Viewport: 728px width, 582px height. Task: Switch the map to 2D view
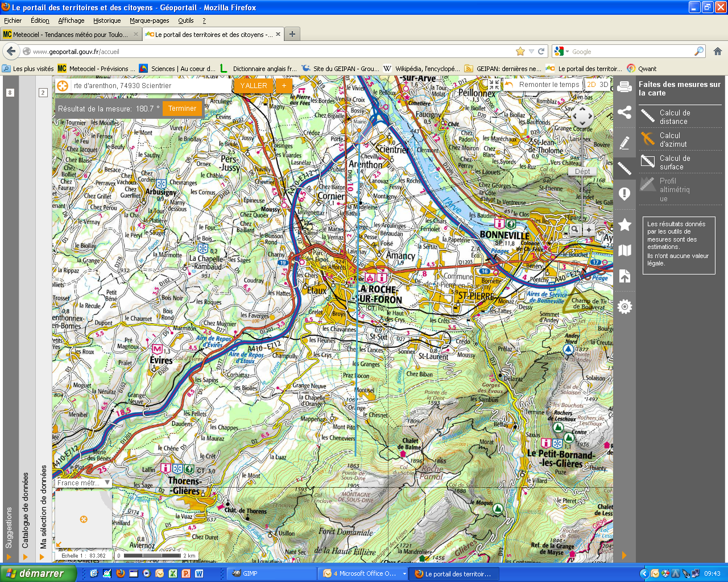[x=591, y=85]
